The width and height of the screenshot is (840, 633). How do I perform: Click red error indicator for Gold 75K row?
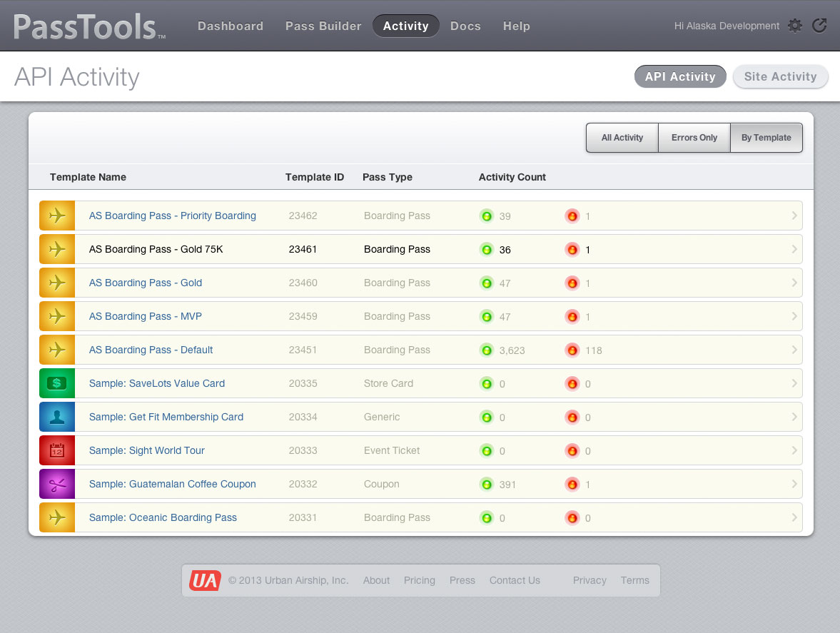[572, 250]
